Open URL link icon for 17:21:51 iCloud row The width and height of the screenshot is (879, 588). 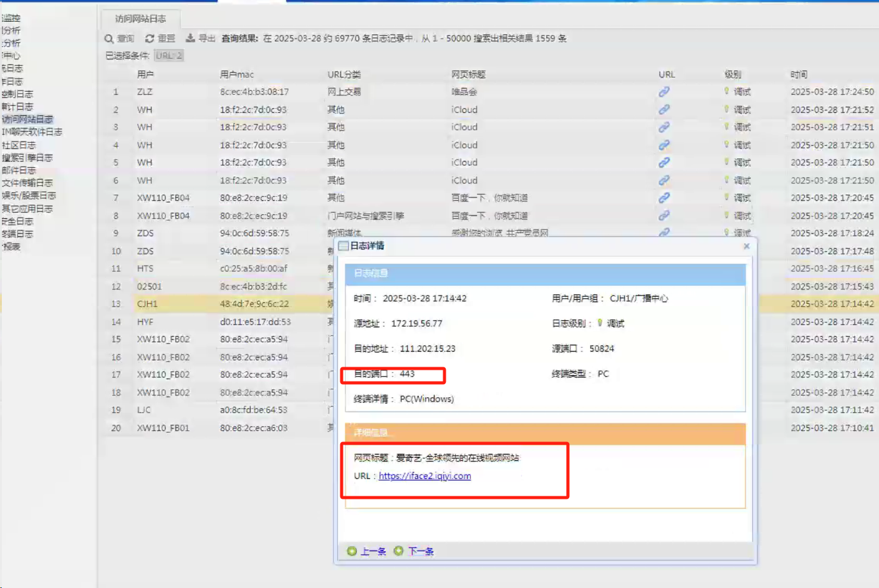[x=665, y=127]
